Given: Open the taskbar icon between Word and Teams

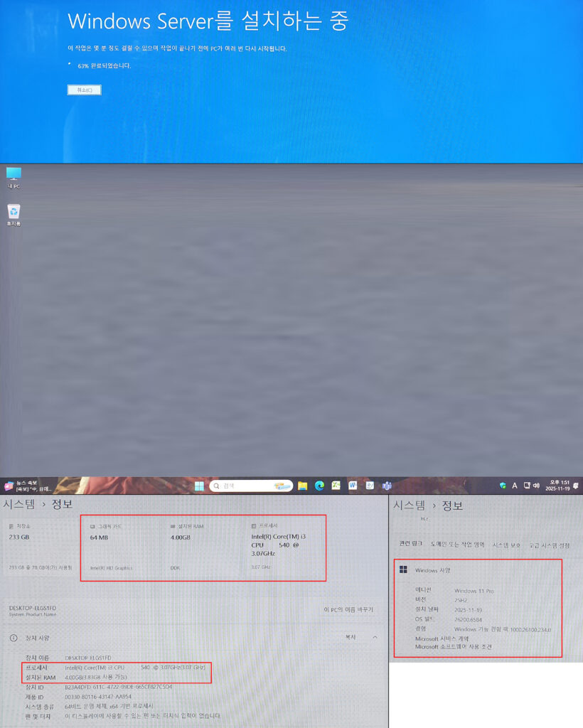Looking at the screenshot, I should 370,485.
